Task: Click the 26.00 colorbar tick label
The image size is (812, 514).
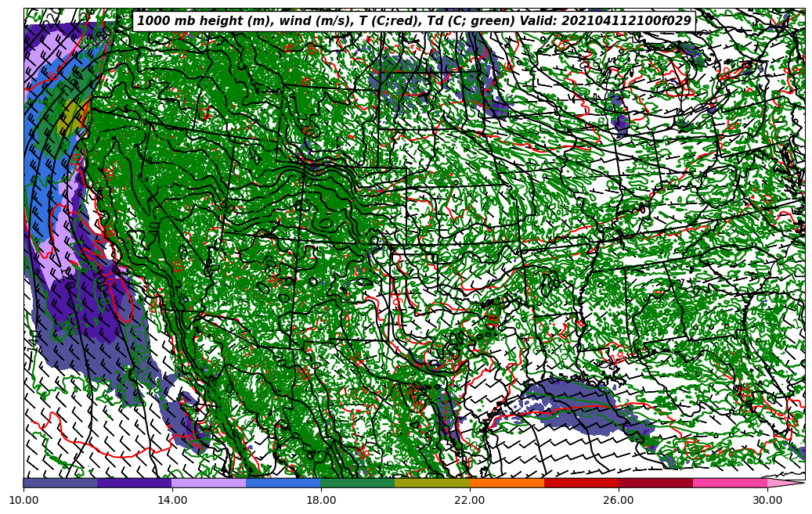Action: point(619,500)
